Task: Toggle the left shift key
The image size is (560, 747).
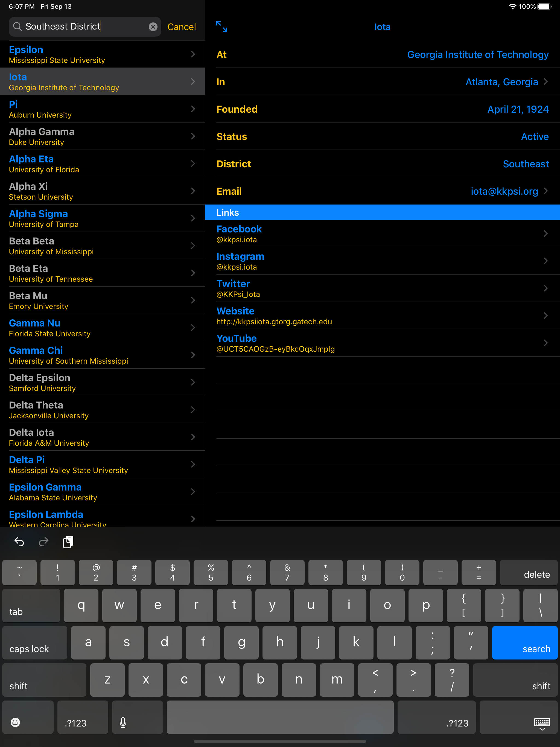Action: [44, 680]
